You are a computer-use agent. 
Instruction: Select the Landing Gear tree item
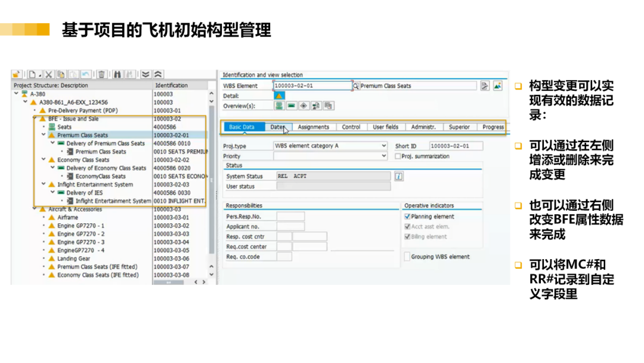pos(73,259)
